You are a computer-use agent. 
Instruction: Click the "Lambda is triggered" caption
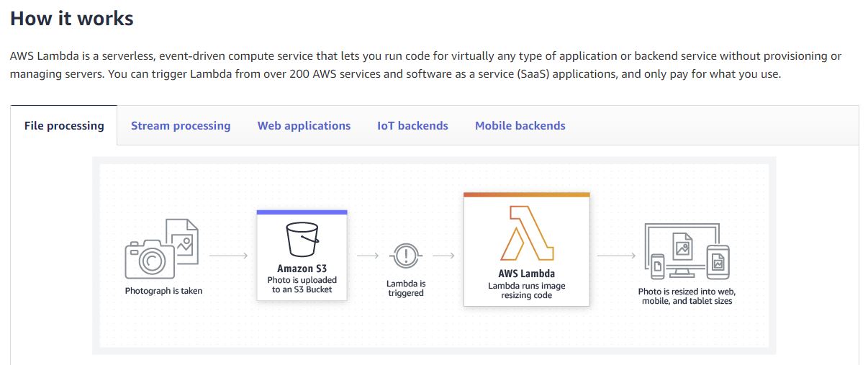(406, 289)
